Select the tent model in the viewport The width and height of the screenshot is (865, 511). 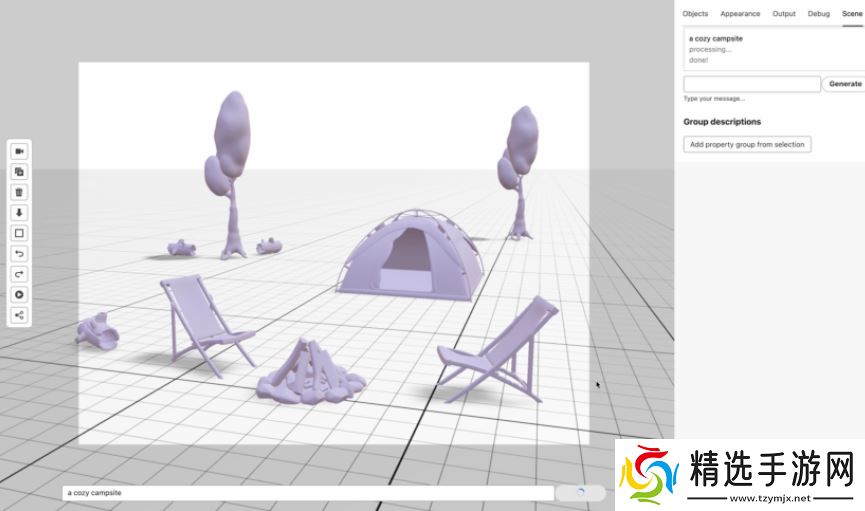click(410, 255)
